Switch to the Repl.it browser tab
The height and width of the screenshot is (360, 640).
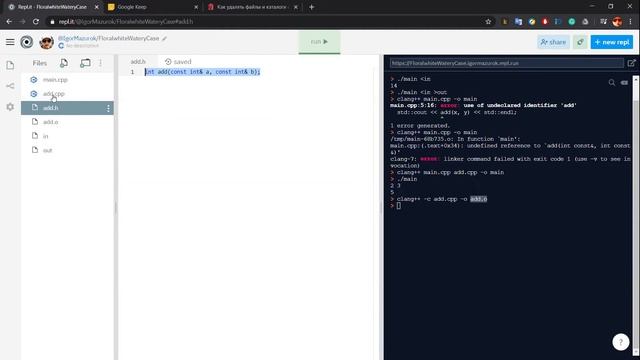click(x=53, y=7)
